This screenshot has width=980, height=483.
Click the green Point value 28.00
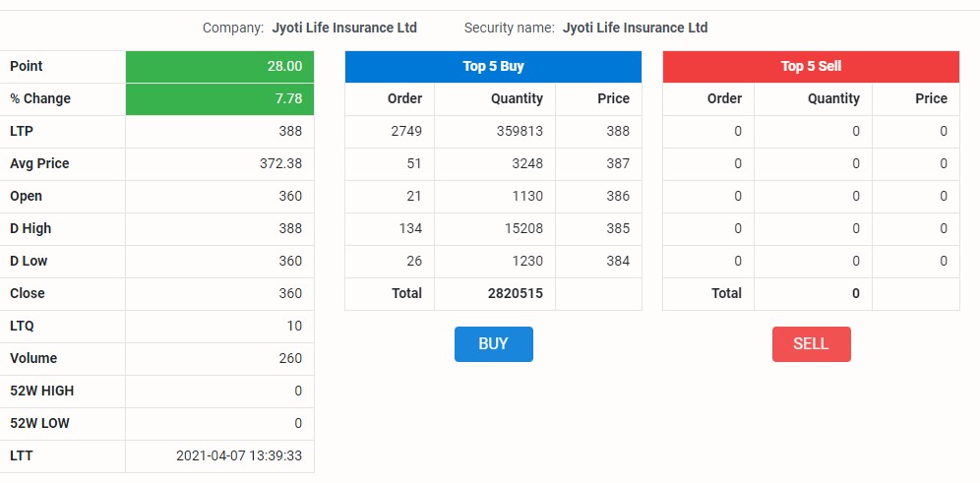[219, 66]
